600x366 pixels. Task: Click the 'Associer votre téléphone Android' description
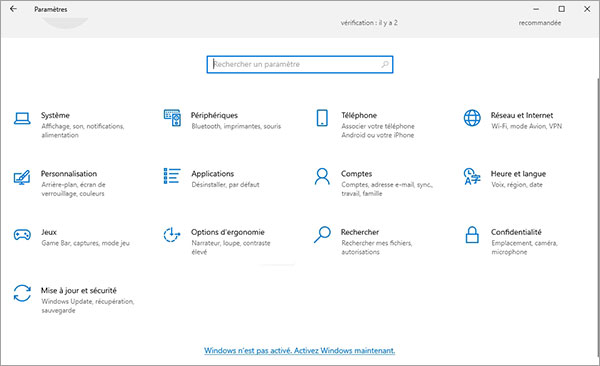tap(378, 131)
